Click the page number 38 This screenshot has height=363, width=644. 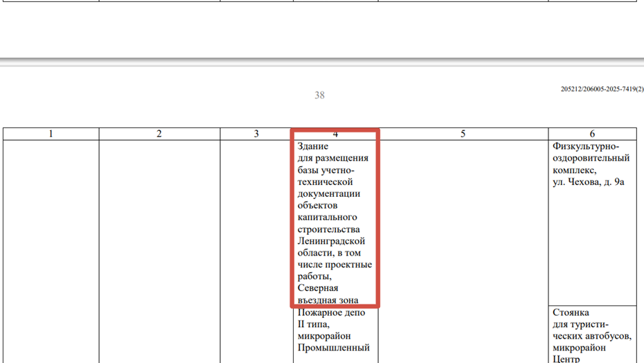pyautogui.click(x=319, y=95)
